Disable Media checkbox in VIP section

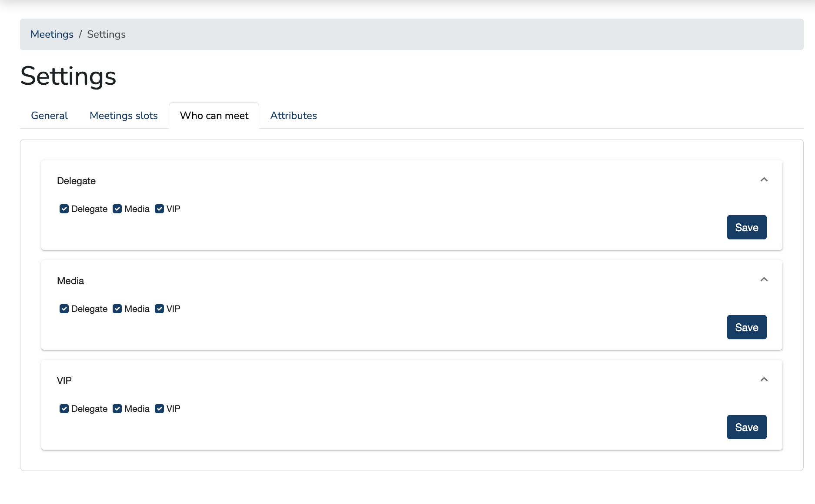point(117,409)
